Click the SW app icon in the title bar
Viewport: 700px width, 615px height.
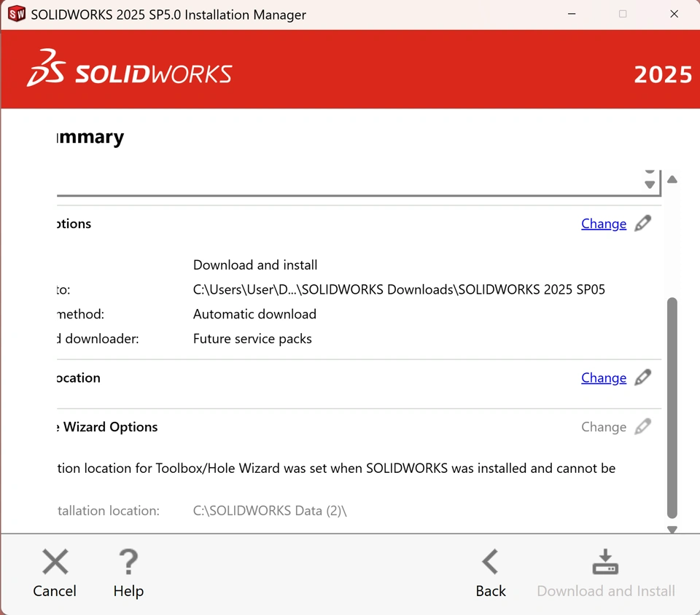pyautogui.click(x=16, y=15)
